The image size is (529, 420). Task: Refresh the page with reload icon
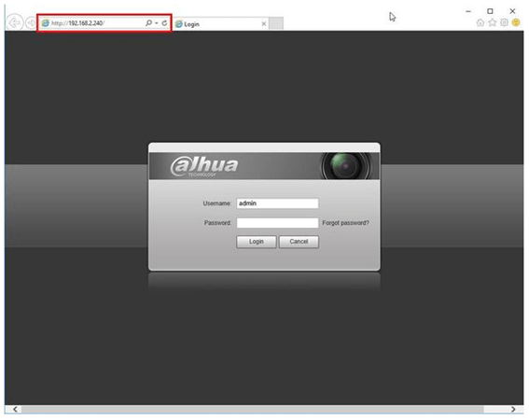164,23
